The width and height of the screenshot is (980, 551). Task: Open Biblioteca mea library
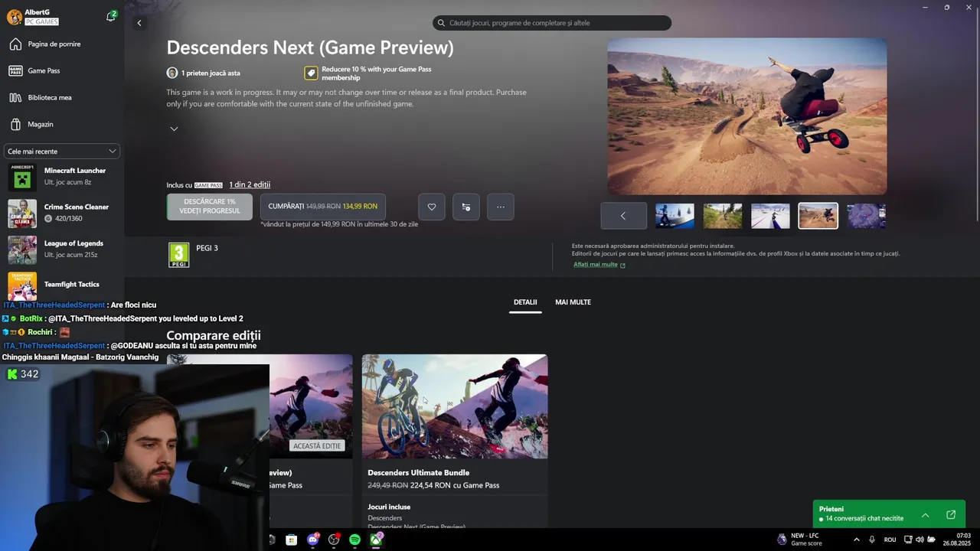tap(62, 97)
